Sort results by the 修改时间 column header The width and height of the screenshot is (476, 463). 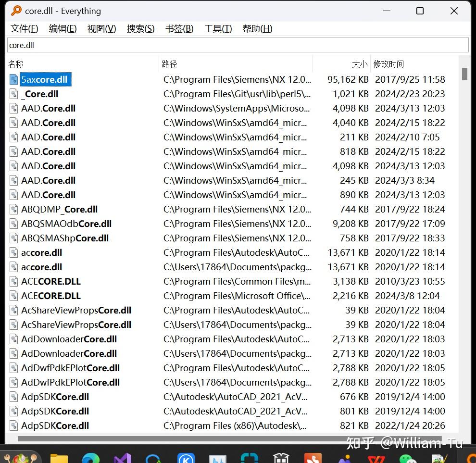[x=414, y=64]
